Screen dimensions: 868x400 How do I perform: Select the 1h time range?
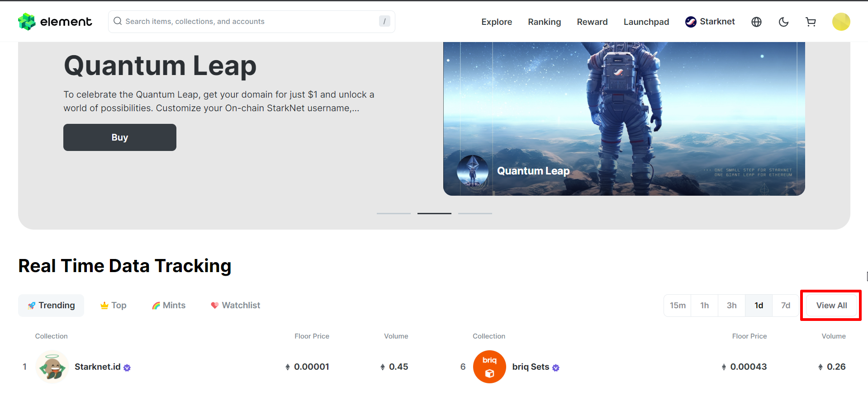pyautogui.click(x=704, y=306)
